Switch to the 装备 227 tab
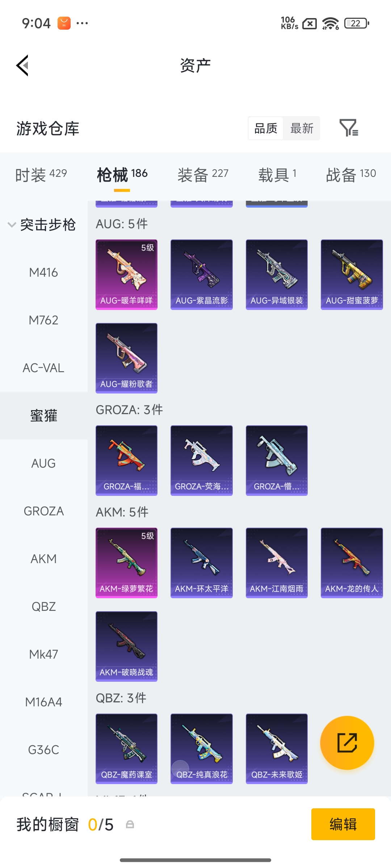Image resolution: width=391 pixels, height=868 pixels. (x=203, y=175)
